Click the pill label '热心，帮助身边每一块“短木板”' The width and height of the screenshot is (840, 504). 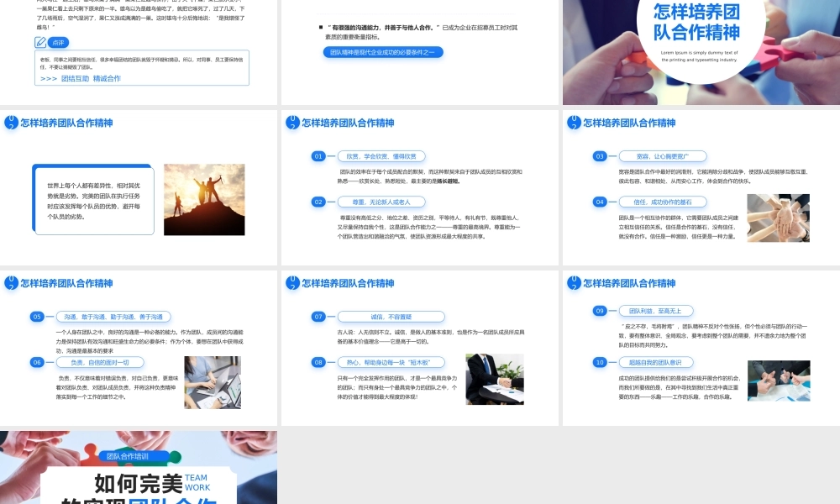pyautogui.click(x=391, y=362)
